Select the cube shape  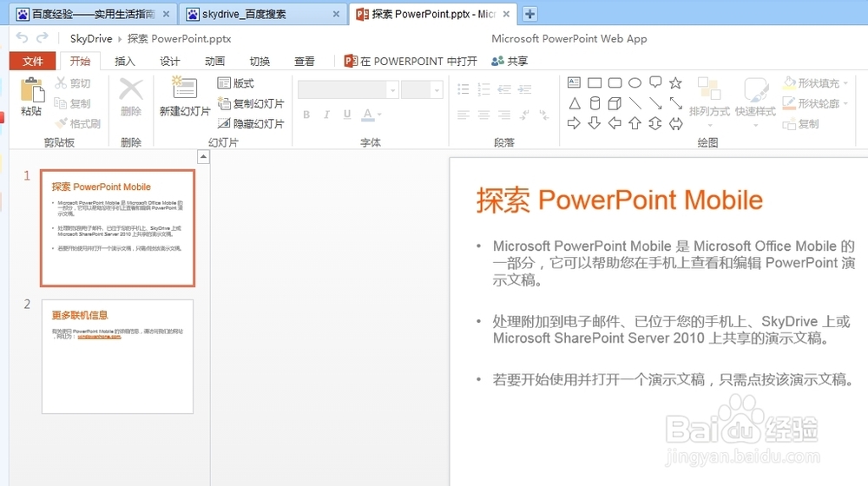pos(615,103)
